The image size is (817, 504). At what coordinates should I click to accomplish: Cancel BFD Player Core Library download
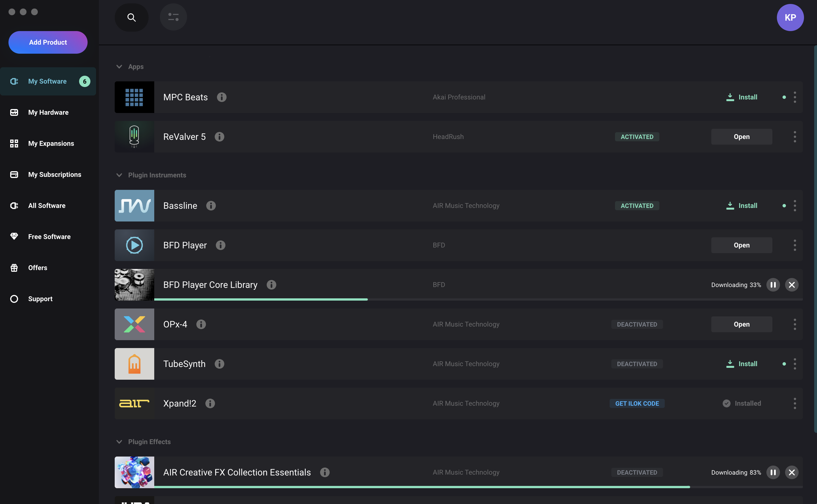(x=792, y=285)
